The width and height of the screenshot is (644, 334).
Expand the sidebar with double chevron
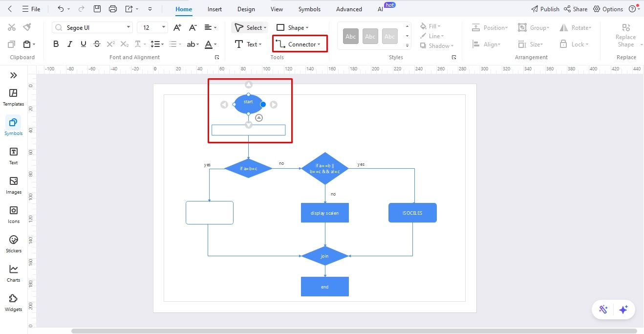click(13, 75)
